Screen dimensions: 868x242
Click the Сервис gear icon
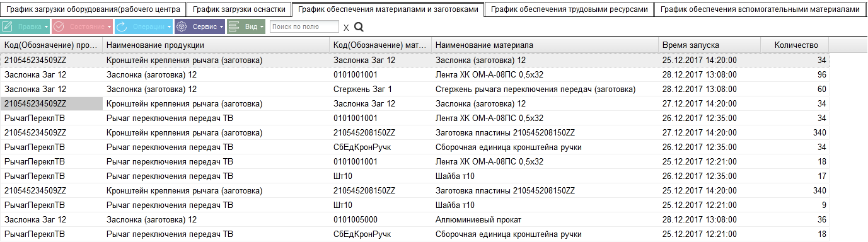coord(182,27)
